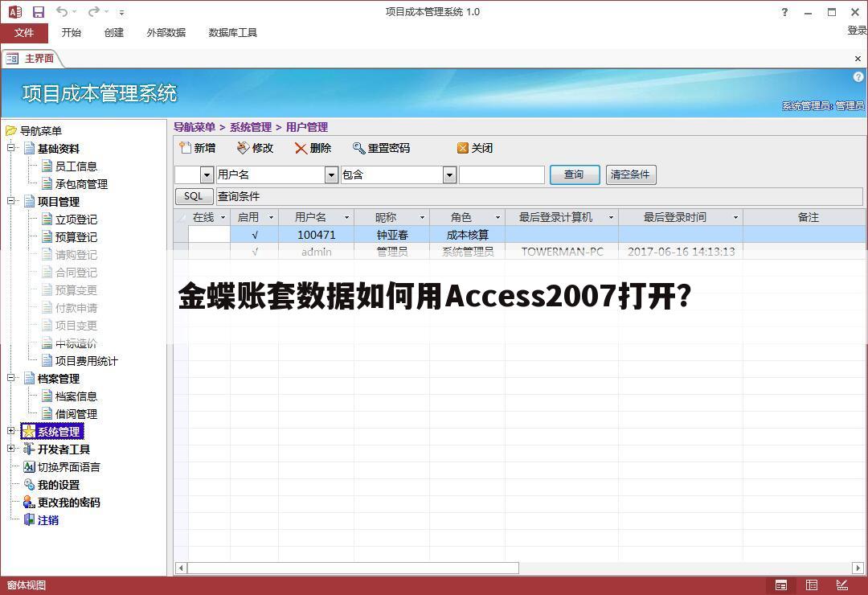Viewport: 868px width, 595px height.
Task: Toggle 启用 checkmark for user 100471
Action: tap(255, 235)
